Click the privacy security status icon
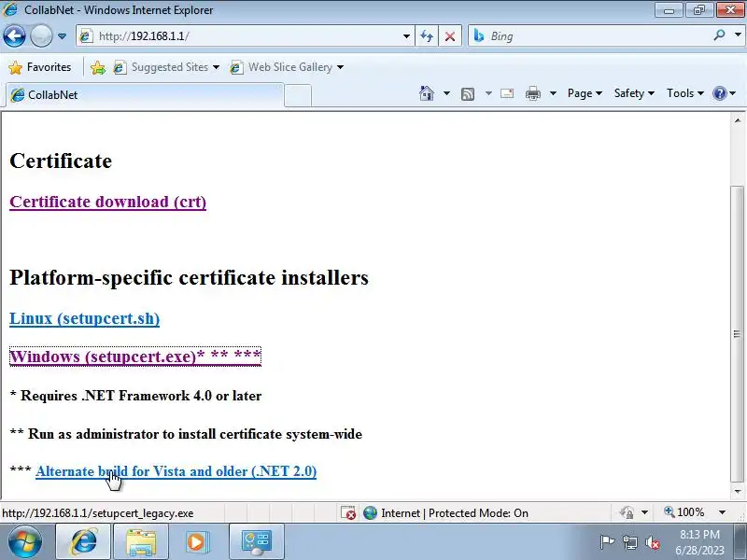 [627, 512]
